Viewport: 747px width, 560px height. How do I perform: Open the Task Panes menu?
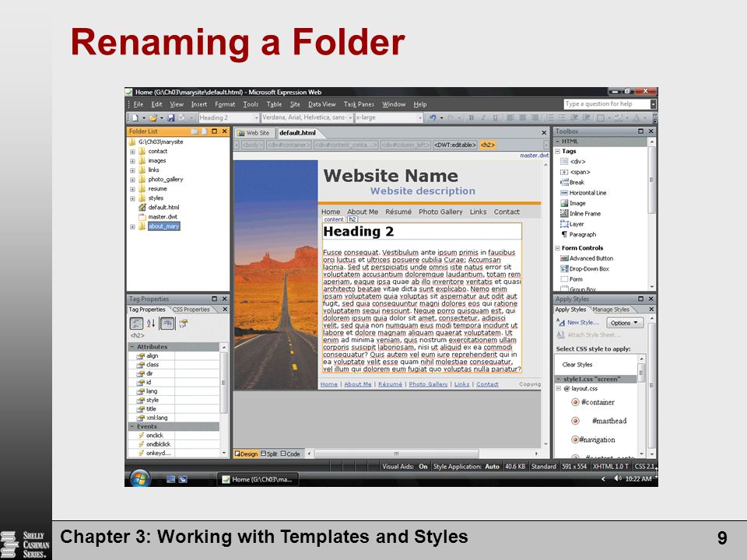359,104
